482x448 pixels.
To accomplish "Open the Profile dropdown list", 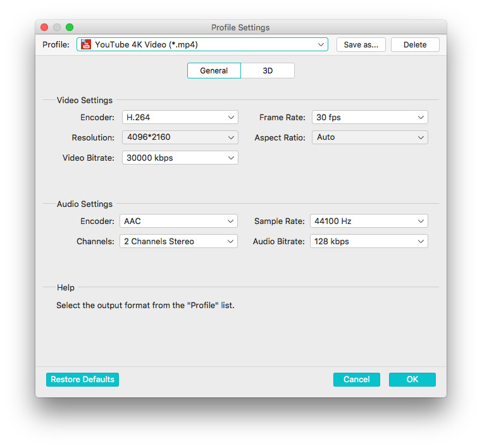I will pos(321,44).
